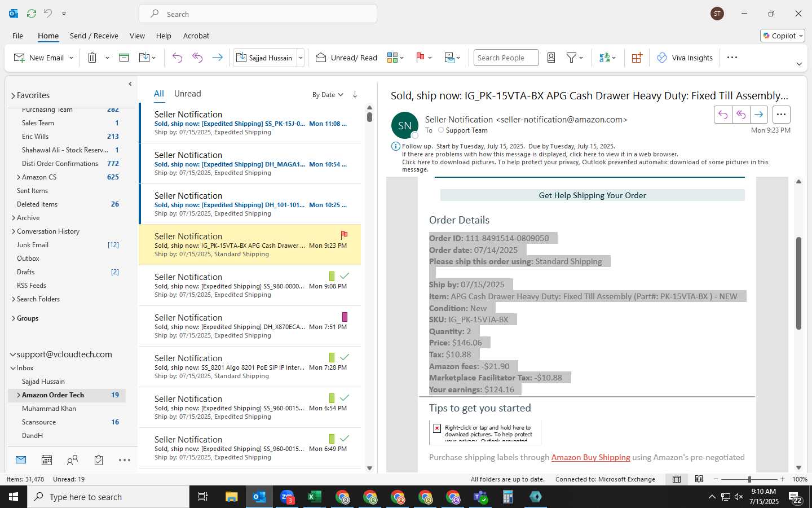Click the Filter Email funnel icon
The width and height of the screenshot is (812, 508).
[571, 58]
